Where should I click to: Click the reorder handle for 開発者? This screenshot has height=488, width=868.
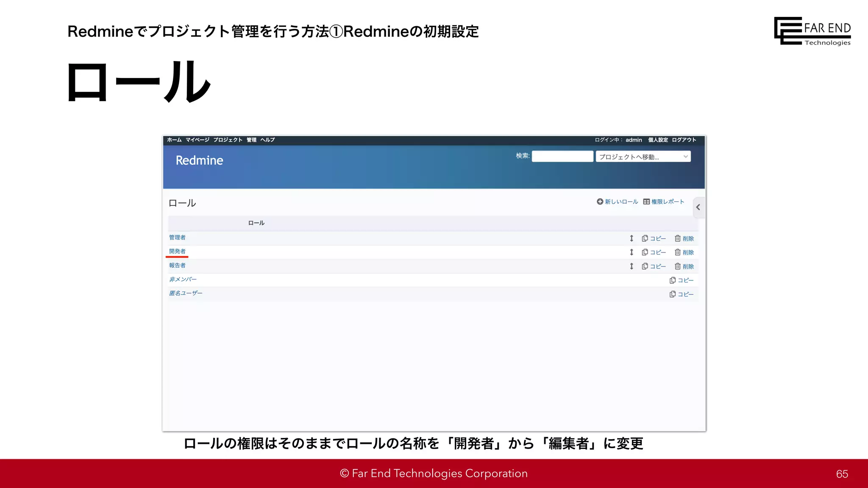click(632, 252)
